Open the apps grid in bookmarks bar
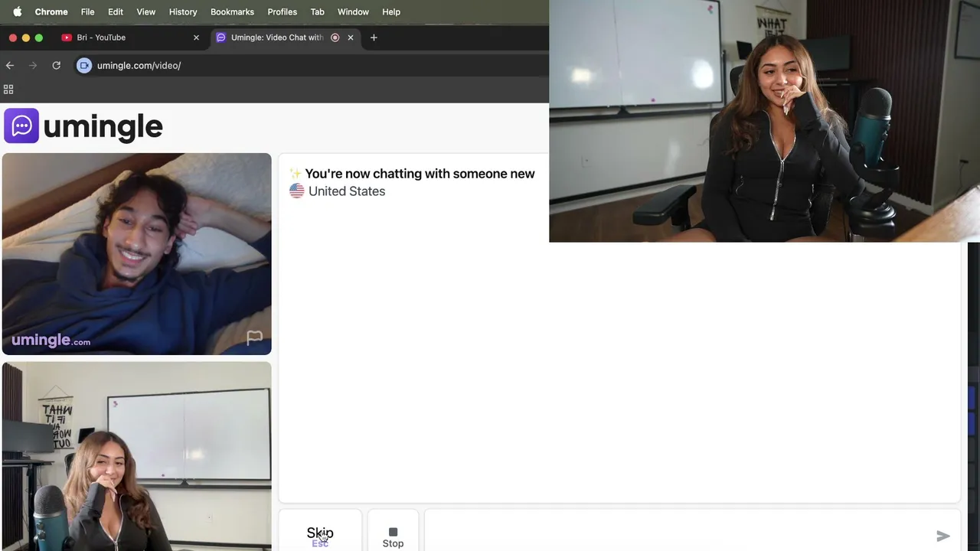 pos(8,90)
